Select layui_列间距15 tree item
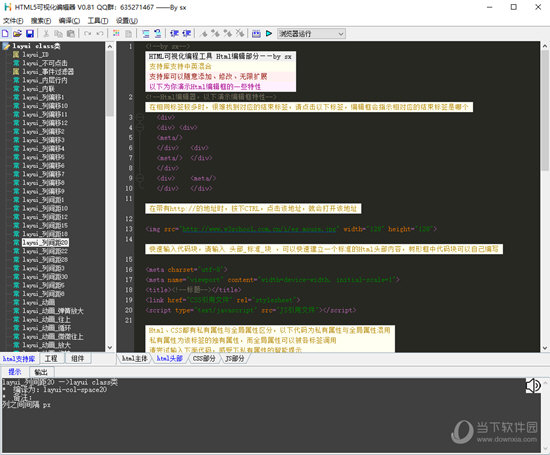The height and width of the screenshot is (455, 550). (x=45, y=226)
